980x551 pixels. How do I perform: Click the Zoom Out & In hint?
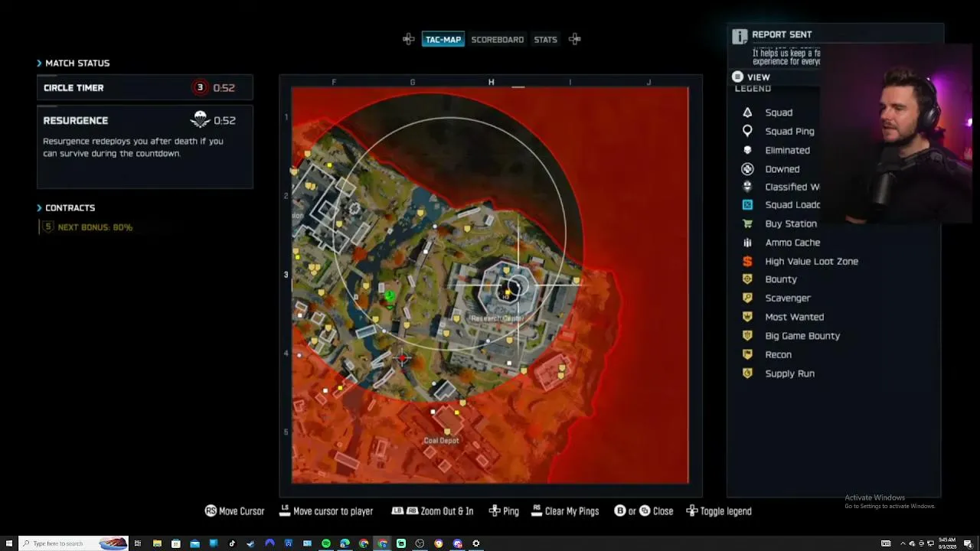(x=433, y=511)
